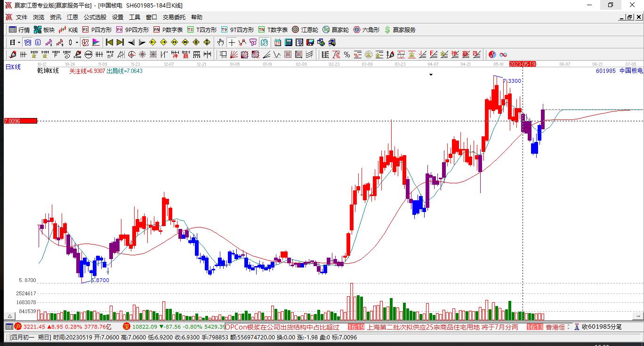Viewport: 644px width, 346px height.
Task: Select the hand pan tool
Action: 220,42
